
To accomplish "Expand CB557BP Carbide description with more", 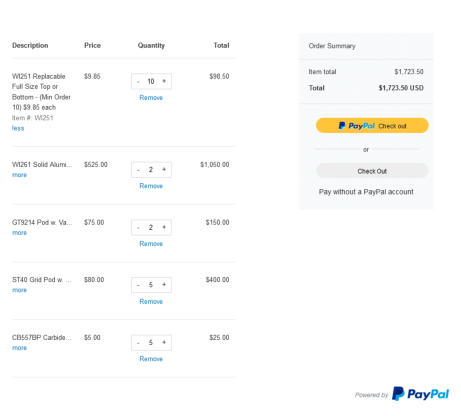I will point(19,348).
